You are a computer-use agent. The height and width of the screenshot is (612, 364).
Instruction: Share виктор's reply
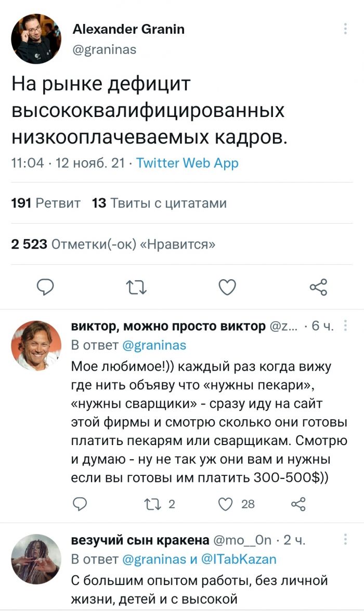pyautogui.click(x=298, y=503)
